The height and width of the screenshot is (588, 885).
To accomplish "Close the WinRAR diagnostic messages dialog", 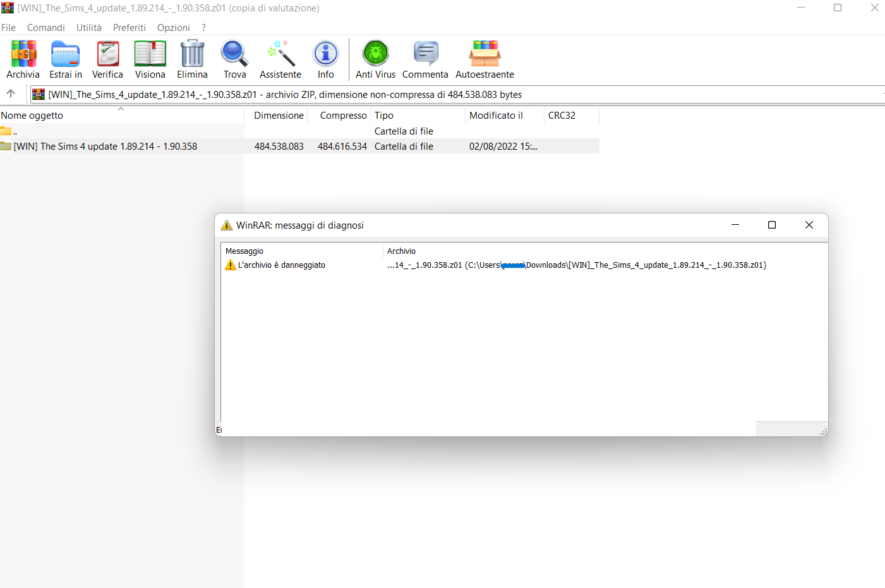I will (x=809, y=225).
